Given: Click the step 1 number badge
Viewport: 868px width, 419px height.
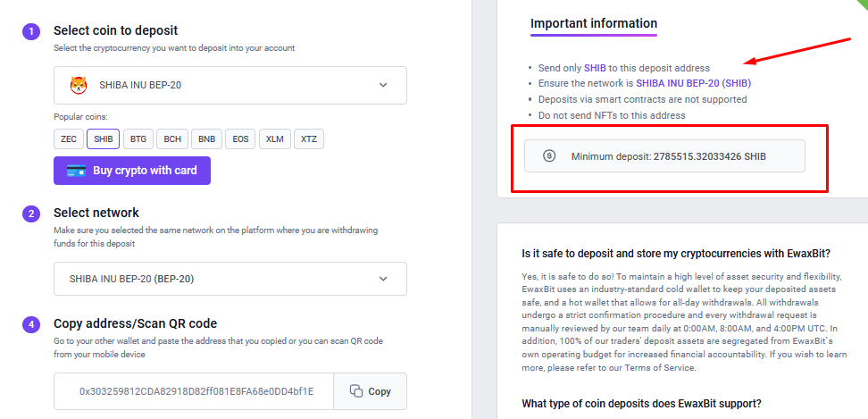Looking at the screenshot, I should click(31, 30).
